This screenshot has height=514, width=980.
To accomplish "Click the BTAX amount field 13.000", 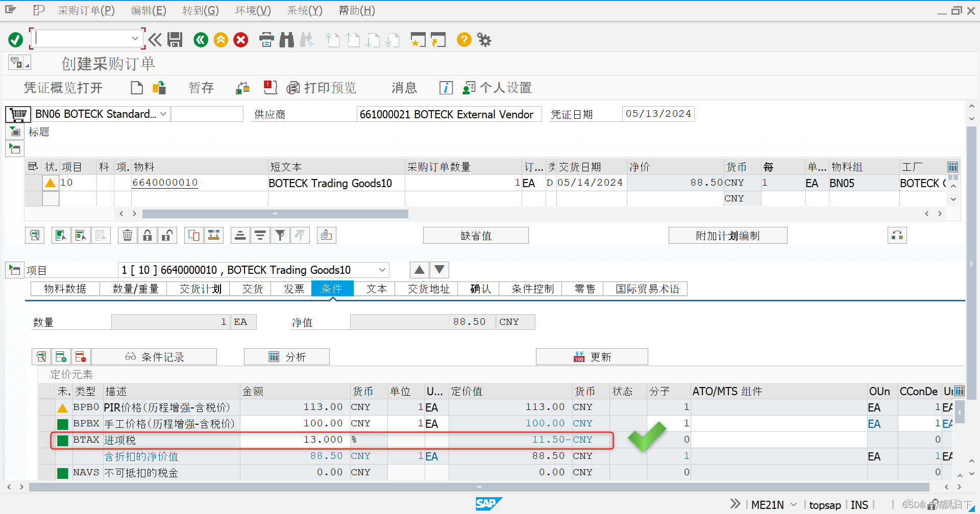I will 295,440.
